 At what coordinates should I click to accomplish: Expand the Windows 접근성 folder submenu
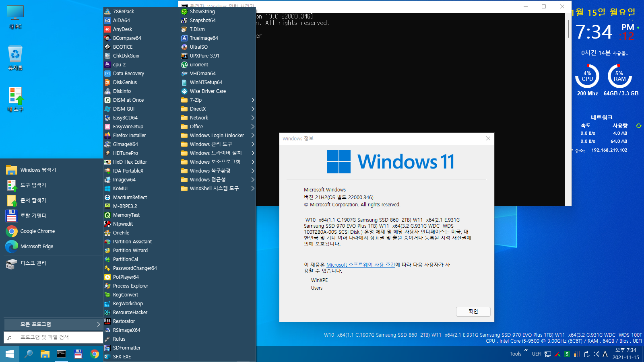[x=218, y=180]
